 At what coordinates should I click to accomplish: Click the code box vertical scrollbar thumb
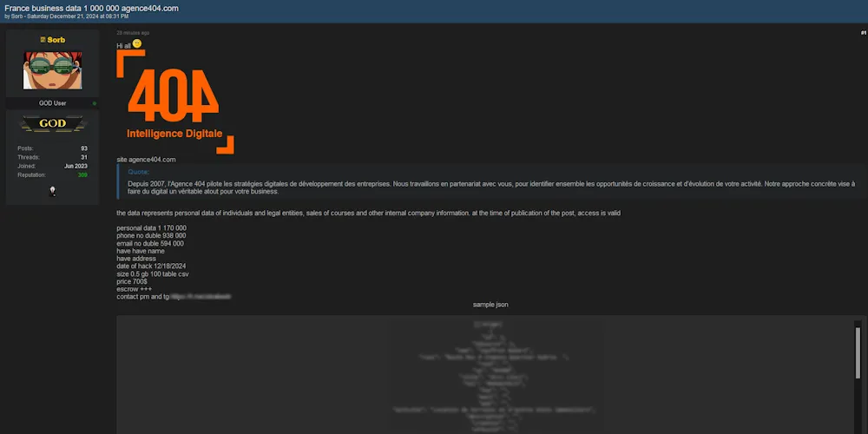click(x=858, y=352)
